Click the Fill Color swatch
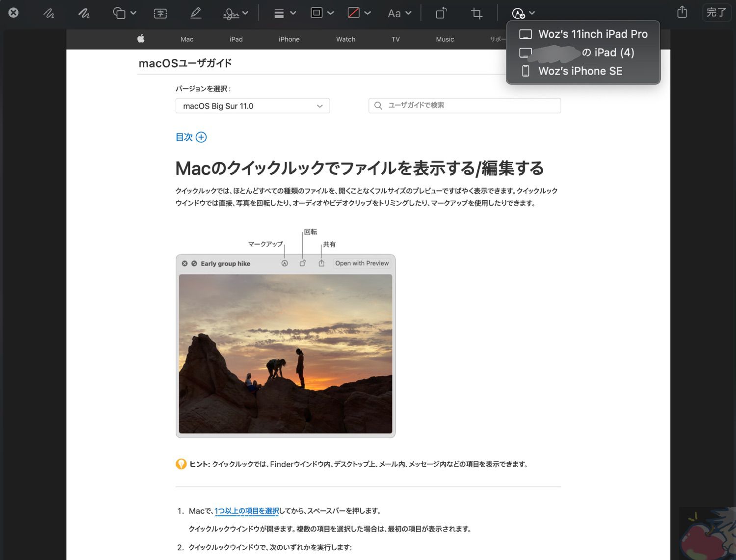Screen dimensions: 736x560 [x=353, y=13]
